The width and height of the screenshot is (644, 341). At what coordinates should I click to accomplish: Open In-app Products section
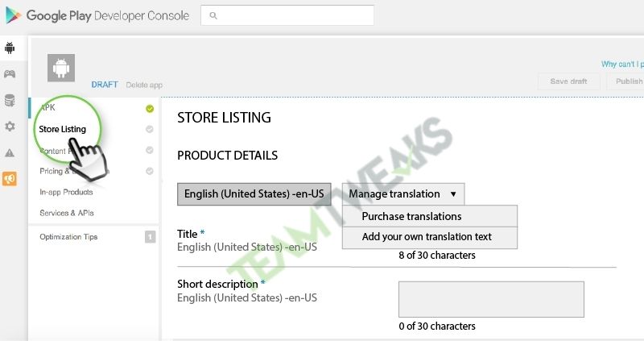click(x=66, y=192)
